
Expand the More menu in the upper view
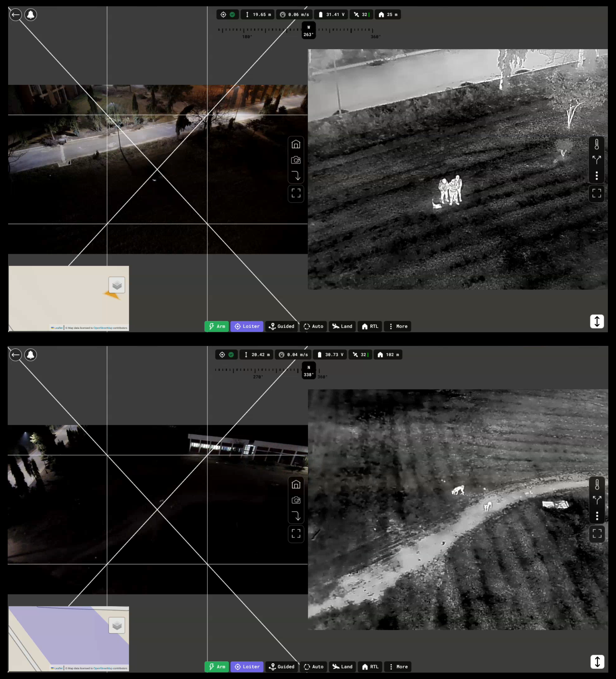coord(398,326)
